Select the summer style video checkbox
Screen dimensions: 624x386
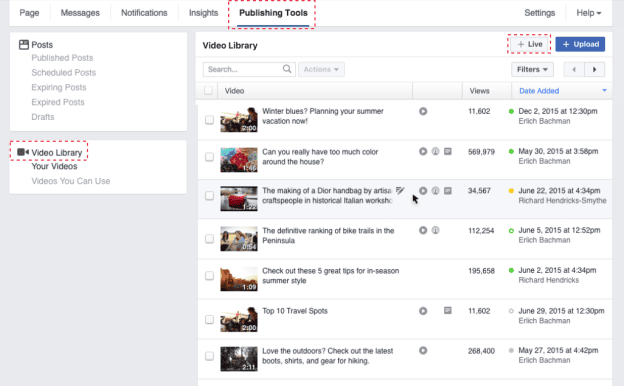click(209, 276)
